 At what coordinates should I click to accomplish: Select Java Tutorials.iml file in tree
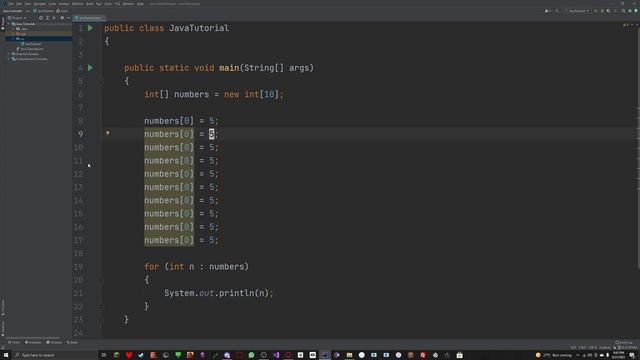30,49
